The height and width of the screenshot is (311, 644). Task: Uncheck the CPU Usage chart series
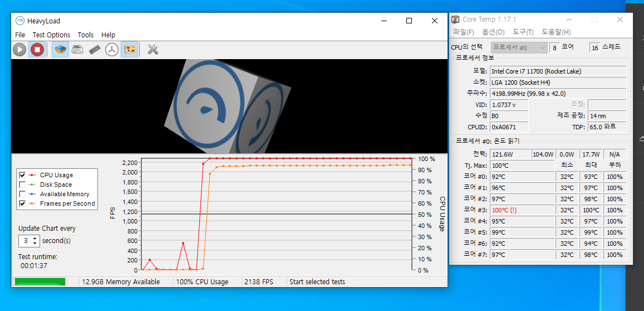[23, 175]
